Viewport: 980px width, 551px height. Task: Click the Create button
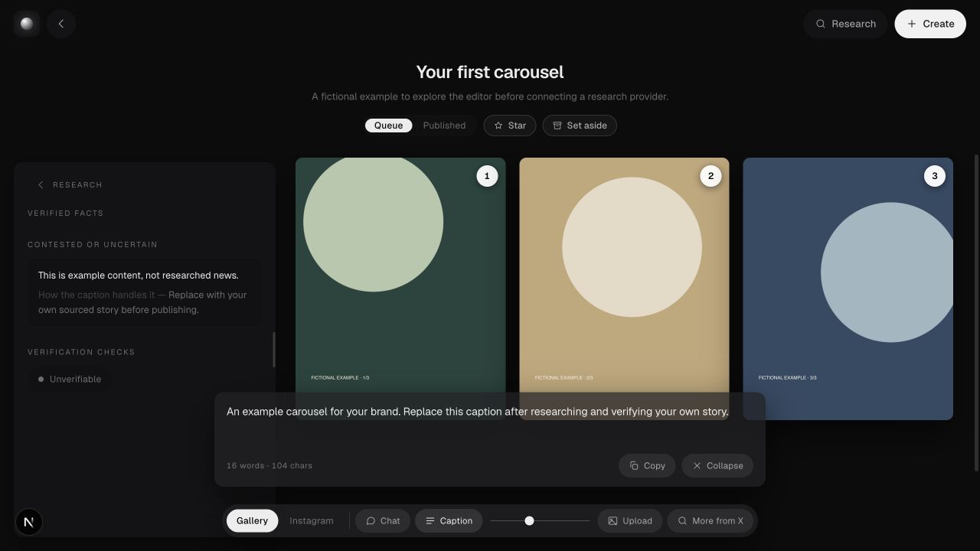(x=930, y=24)
